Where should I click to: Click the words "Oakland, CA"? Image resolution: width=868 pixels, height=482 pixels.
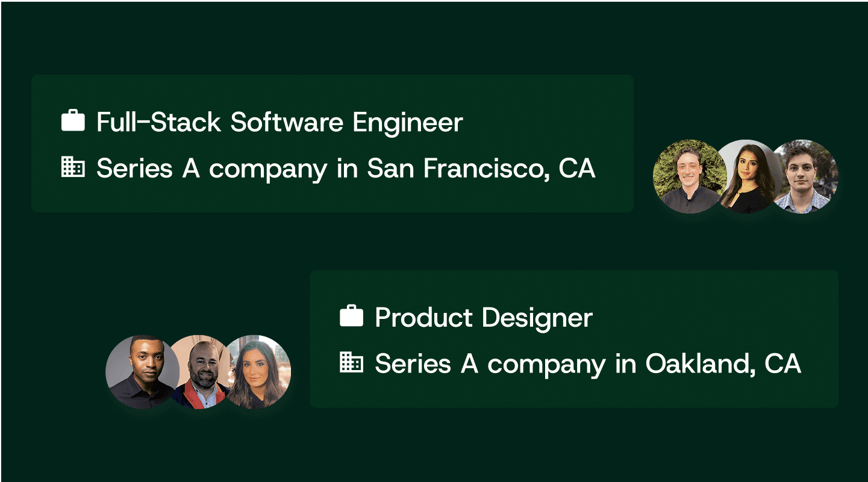(723, 363)
